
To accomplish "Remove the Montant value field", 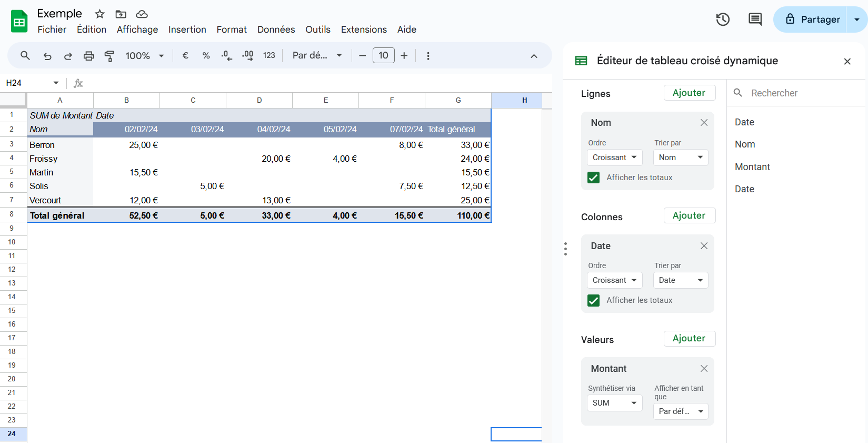I will (x=704, y=368).
